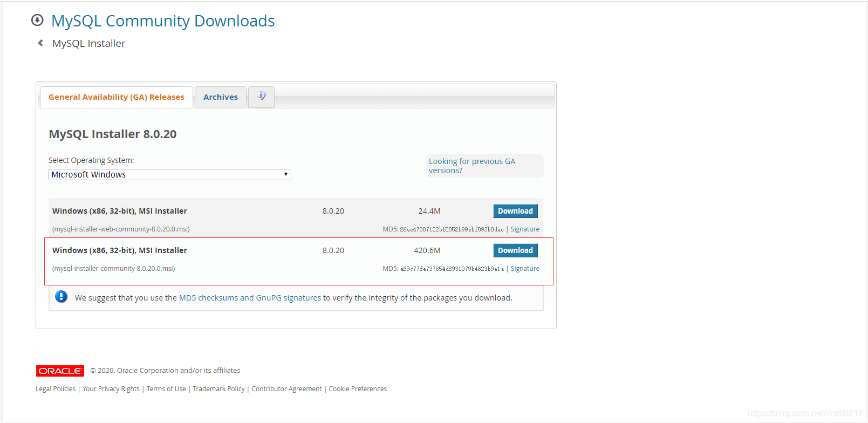Click version 8.0.20 in the 24.4M row

tap(333, 211)
